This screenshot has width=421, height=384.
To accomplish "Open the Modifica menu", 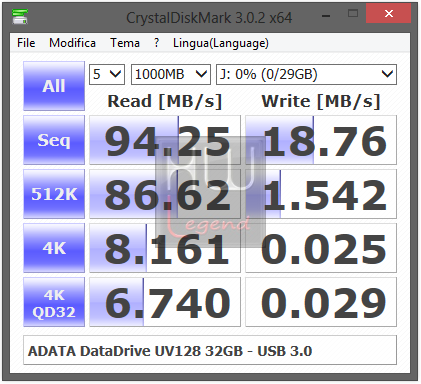I will (x=72, y=43).
